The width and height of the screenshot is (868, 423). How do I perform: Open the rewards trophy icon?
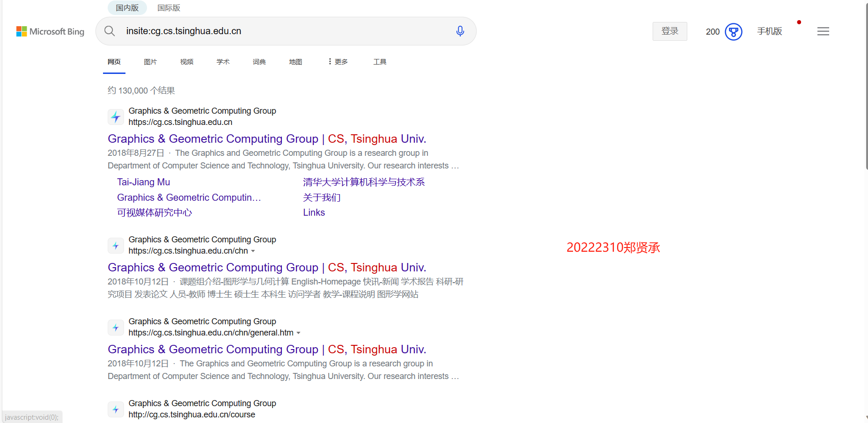coord(734,32)
